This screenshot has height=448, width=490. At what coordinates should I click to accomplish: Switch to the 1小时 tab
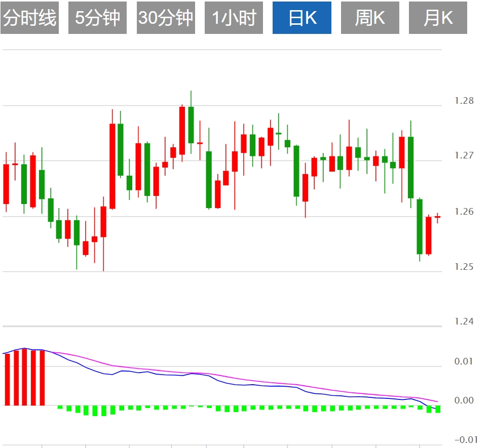click(234, 18)
